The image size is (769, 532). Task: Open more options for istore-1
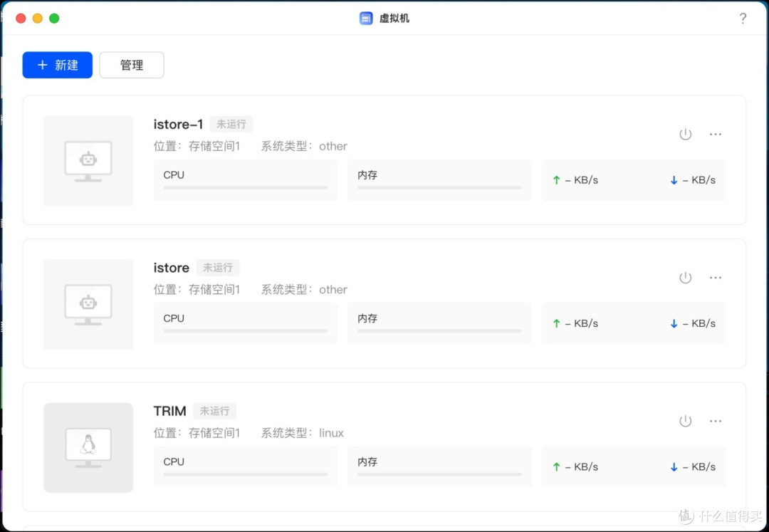[x=716, y=134]
